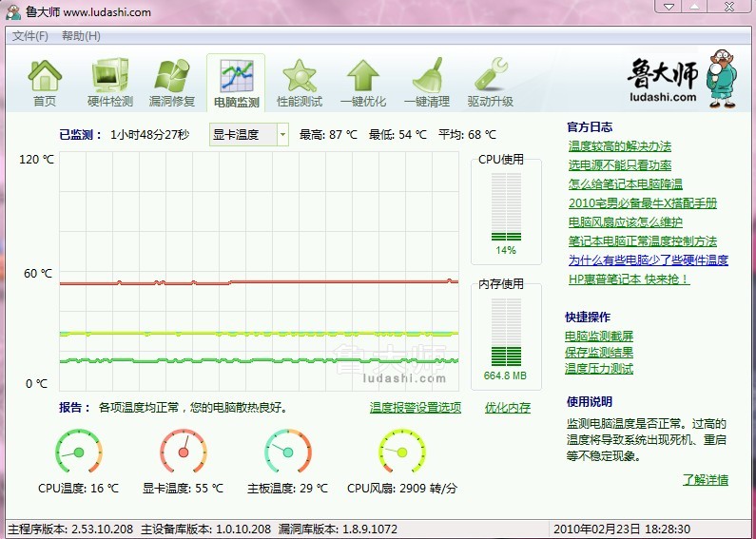Click 一键优化 one-click optimize icon

363,83
